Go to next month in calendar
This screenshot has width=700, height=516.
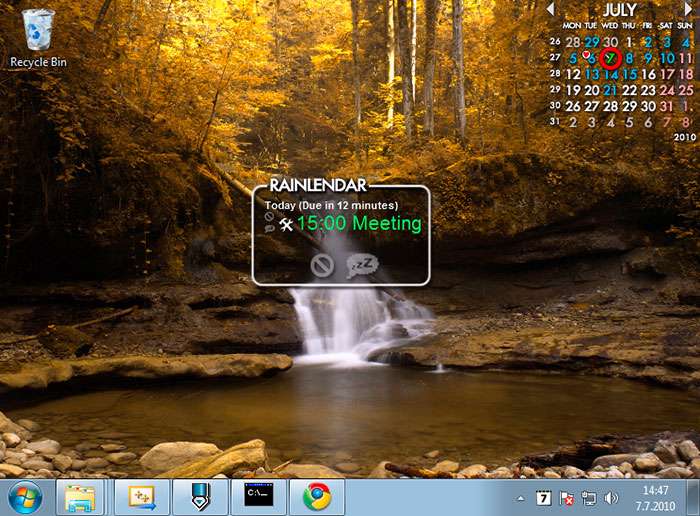(690, 9)
